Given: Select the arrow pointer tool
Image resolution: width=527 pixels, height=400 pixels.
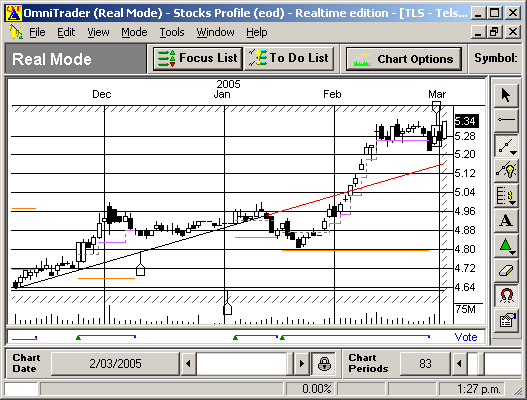Looking at the screenshot, I should tap(506, 95).
